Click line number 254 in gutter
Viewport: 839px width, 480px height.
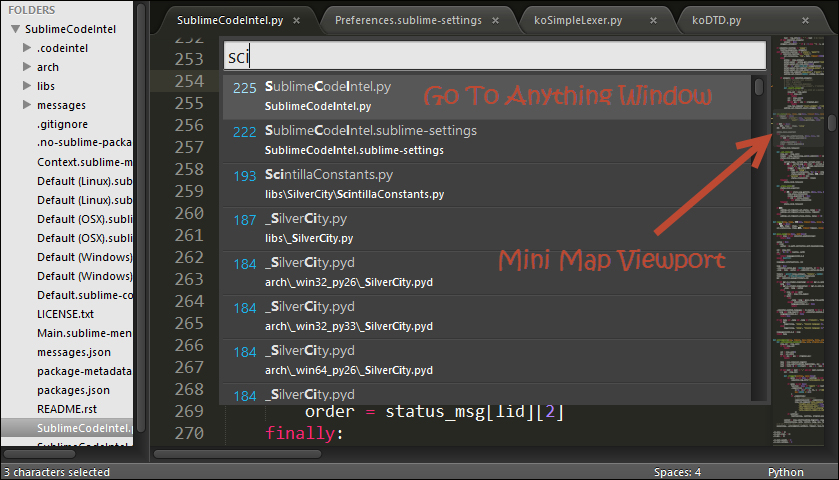click(x=189, y=81)
